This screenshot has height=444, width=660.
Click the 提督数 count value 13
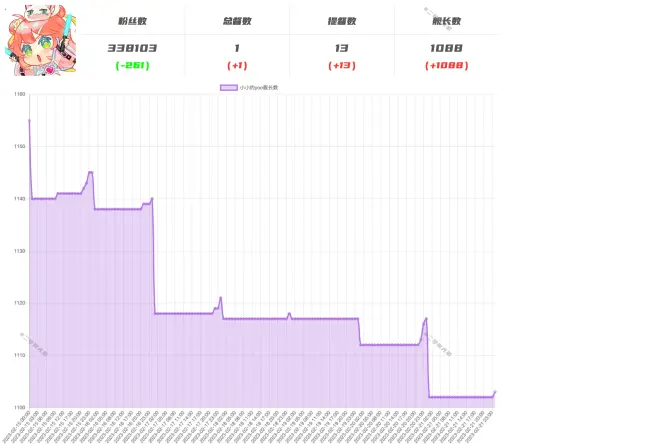pos(342,48)
